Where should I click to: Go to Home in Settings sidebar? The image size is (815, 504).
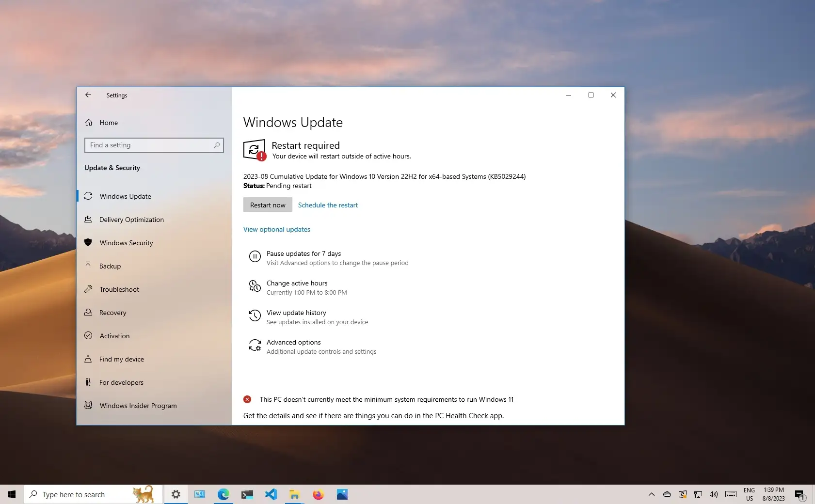109,123
